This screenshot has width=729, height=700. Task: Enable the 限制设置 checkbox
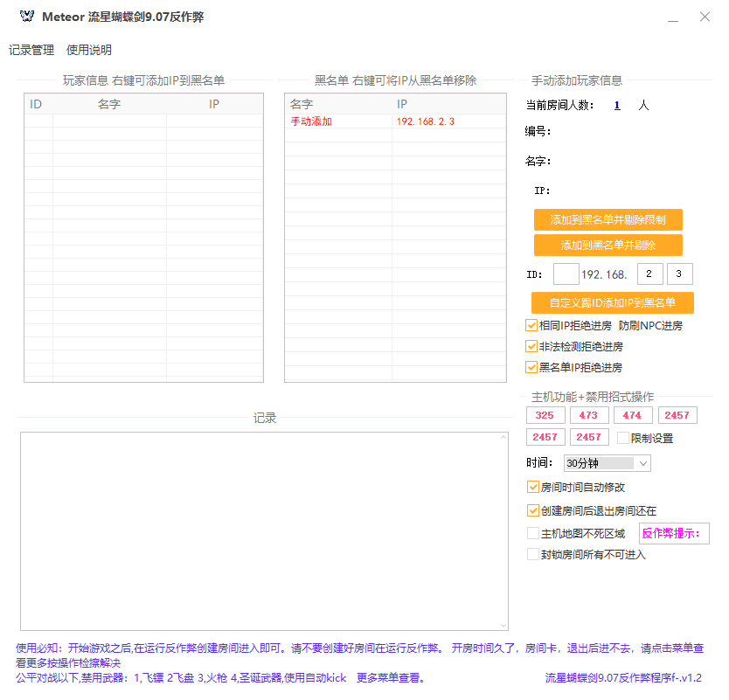tap(623, 438)
